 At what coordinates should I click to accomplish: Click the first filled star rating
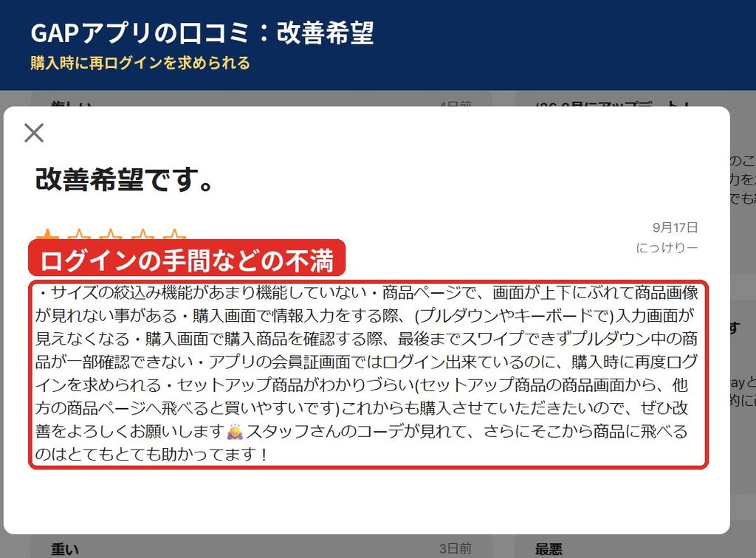coord(47,234)
